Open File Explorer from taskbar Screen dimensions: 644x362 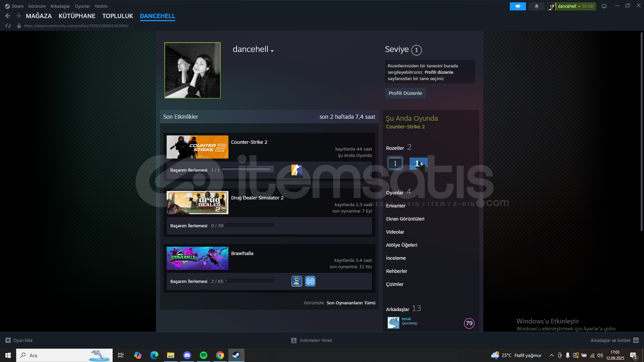point(171,355)
